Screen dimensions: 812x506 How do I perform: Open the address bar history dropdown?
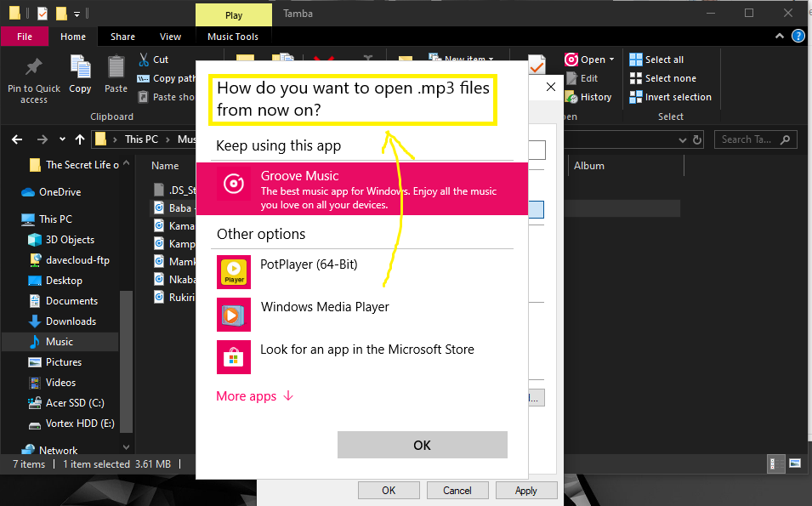[x=683, y=139]
